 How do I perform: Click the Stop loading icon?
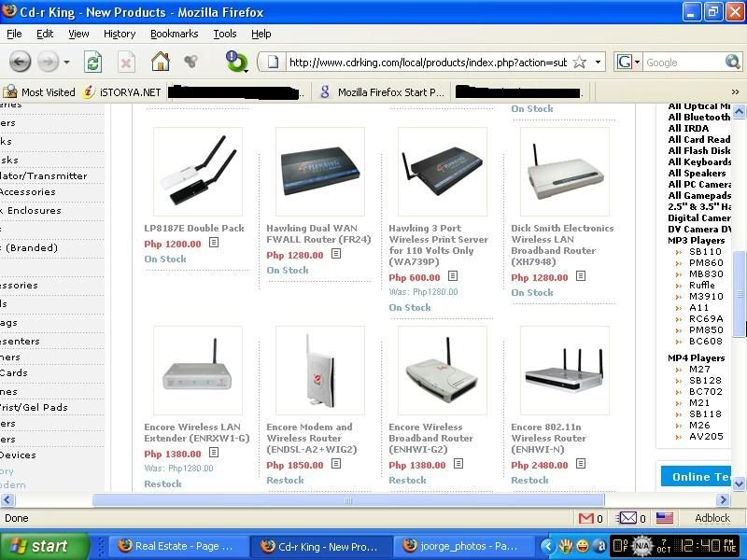pos(126,62)
